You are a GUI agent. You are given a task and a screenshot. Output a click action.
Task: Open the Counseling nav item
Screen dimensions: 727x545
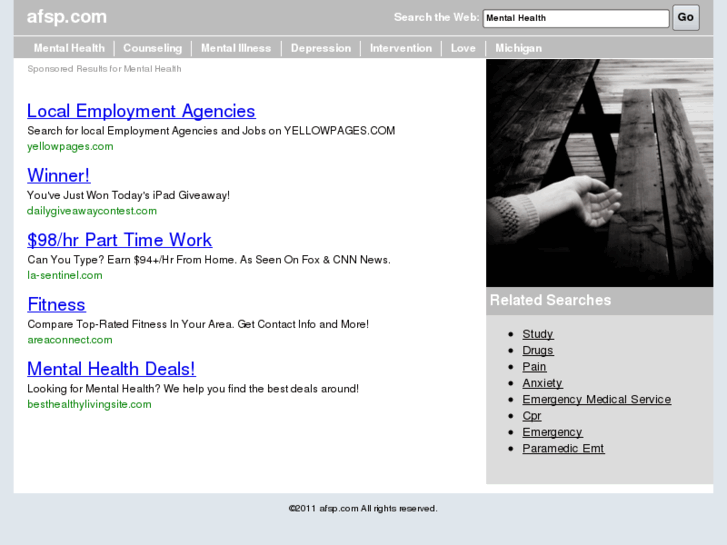coord(153,48)
